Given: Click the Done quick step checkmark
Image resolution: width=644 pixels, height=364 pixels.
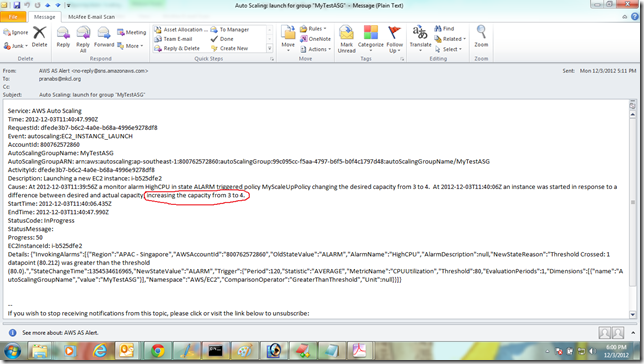Looking at the screenshot, I should pyautogui.click(x=222, y=39).
